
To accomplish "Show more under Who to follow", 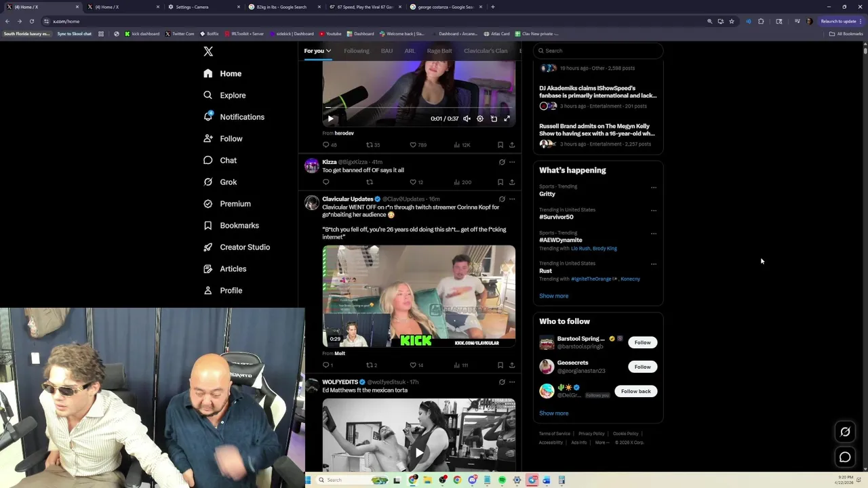I will (554, 413).
